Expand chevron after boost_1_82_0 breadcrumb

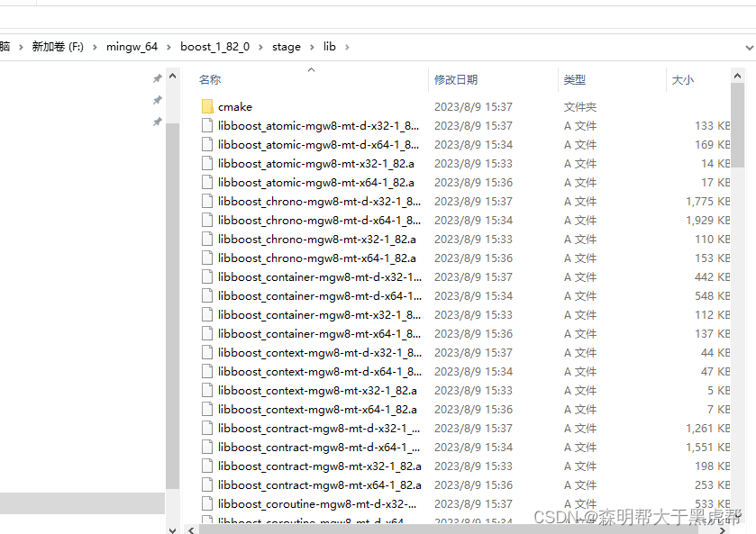click(260, 47)
